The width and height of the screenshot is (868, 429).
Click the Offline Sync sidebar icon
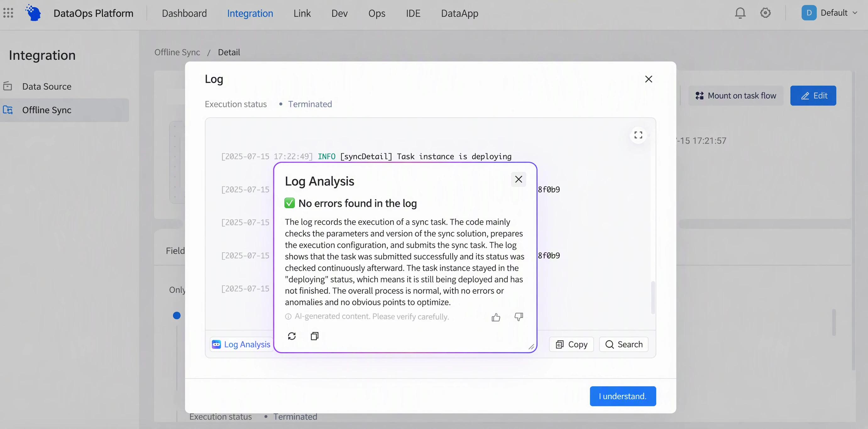coord(8,110)
